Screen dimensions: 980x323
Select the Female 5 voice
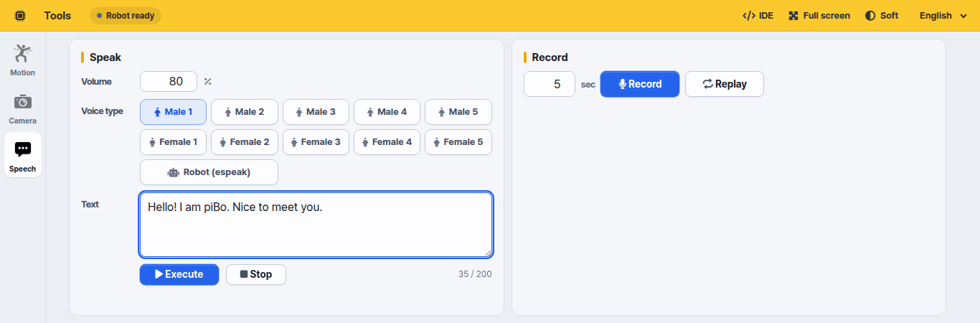point(458,142)
